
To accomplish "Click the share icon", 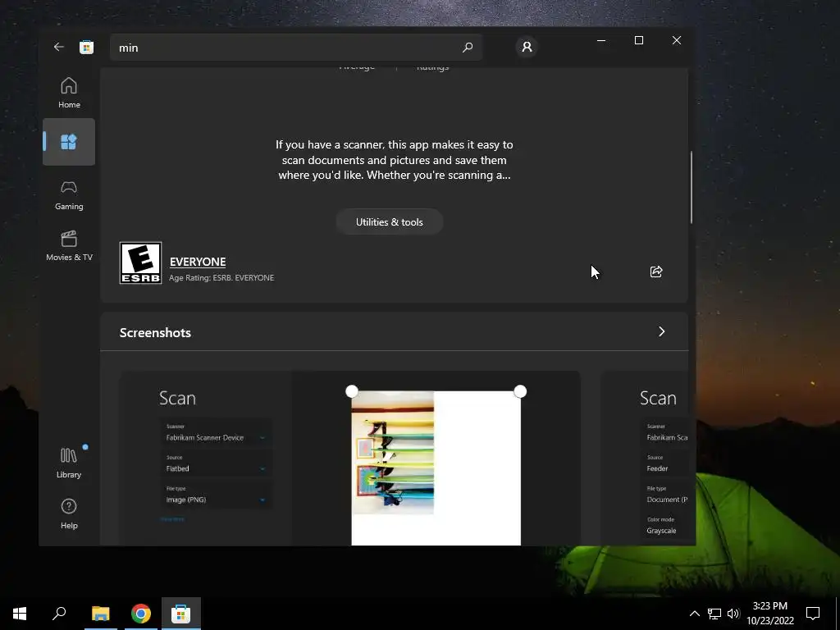I will (x=655, y=272).
